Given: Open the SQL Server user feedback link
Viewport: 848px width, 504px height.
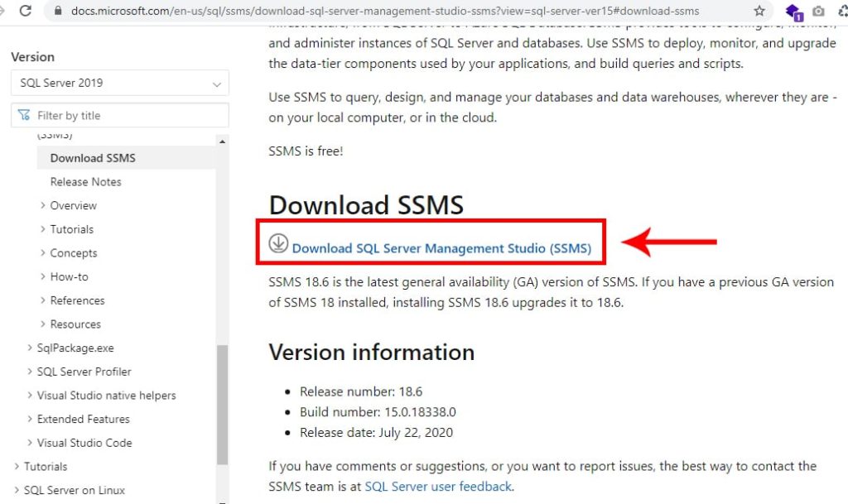Looking at the screenshot, I should [x=438, y=487].
